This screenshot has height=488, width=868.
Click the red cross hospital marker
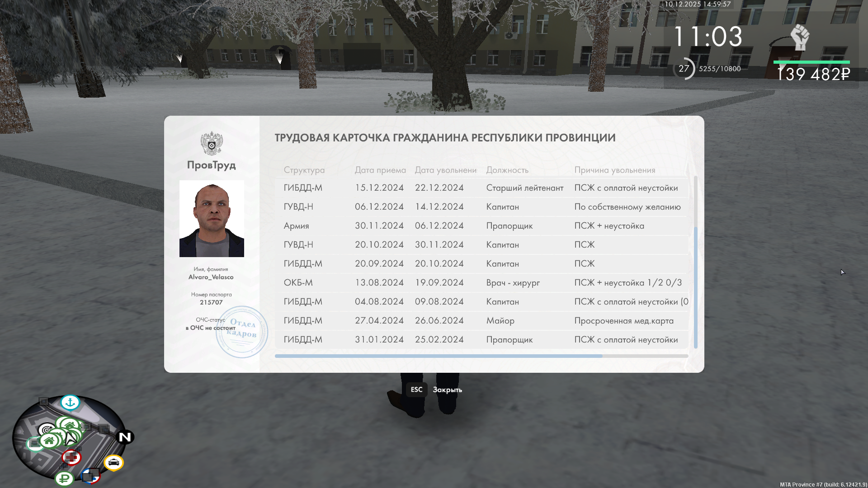pyautogui.click(x=71, y=458)
